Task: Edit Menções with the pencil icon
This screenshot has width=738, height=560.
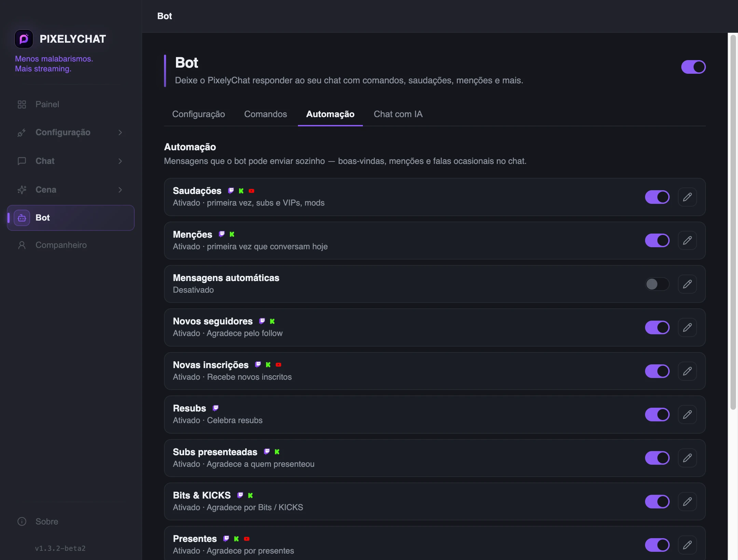Action: [x=687, y=240]
